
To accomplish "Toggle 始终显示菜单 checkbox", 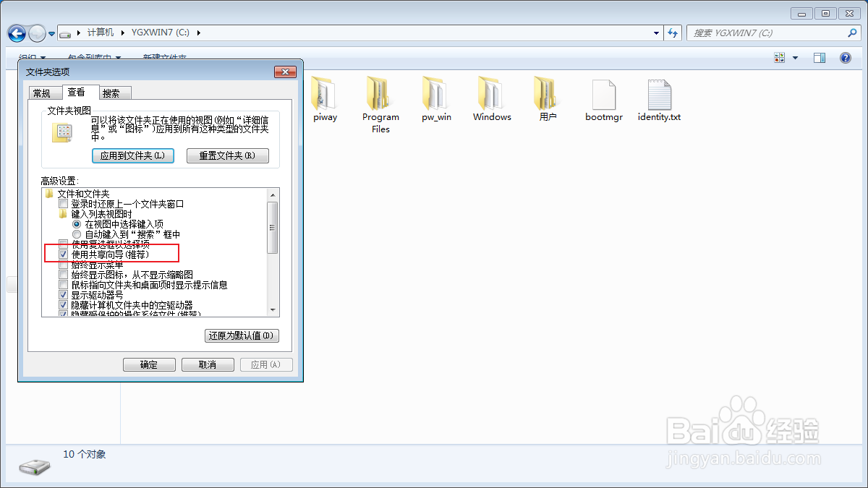I will (64, 265).
